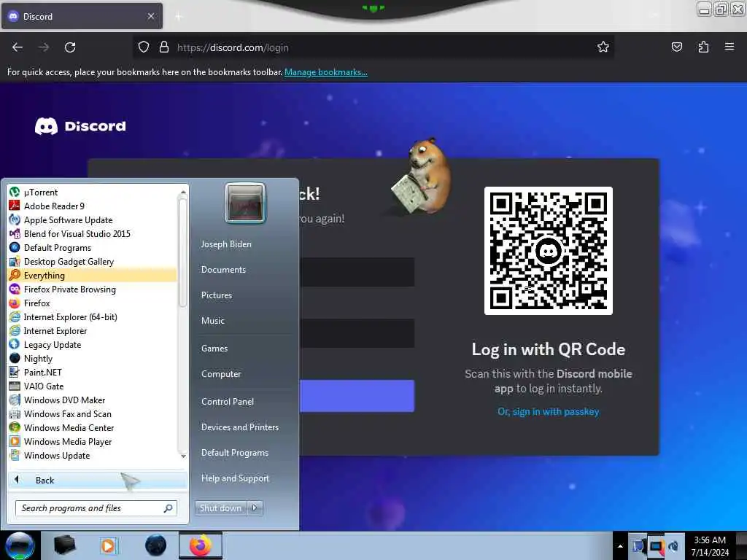Reload the Discord page
747x560 pixels.
(x=70, y=47)
